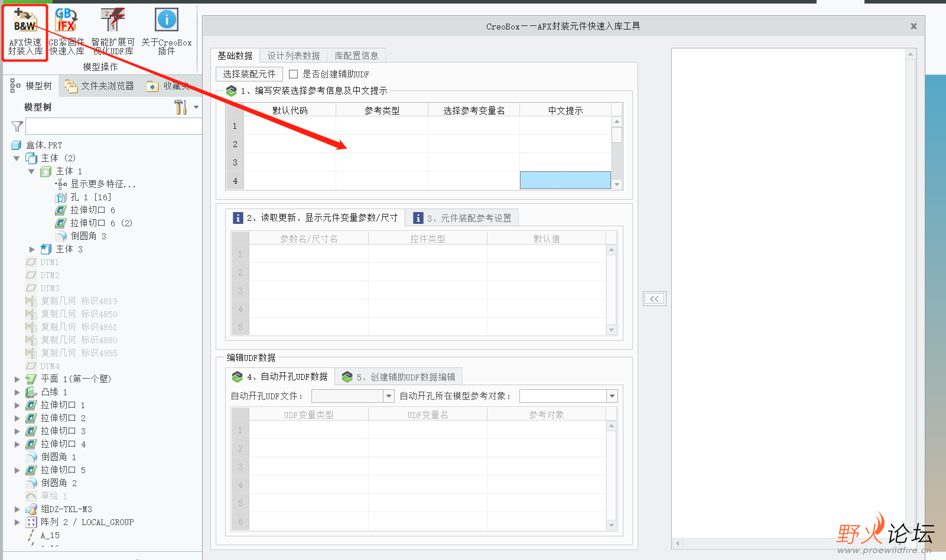Screen dimensions: 946x560
Task: Expand 拉伸切口 1 node
Action: click(17, 405)
